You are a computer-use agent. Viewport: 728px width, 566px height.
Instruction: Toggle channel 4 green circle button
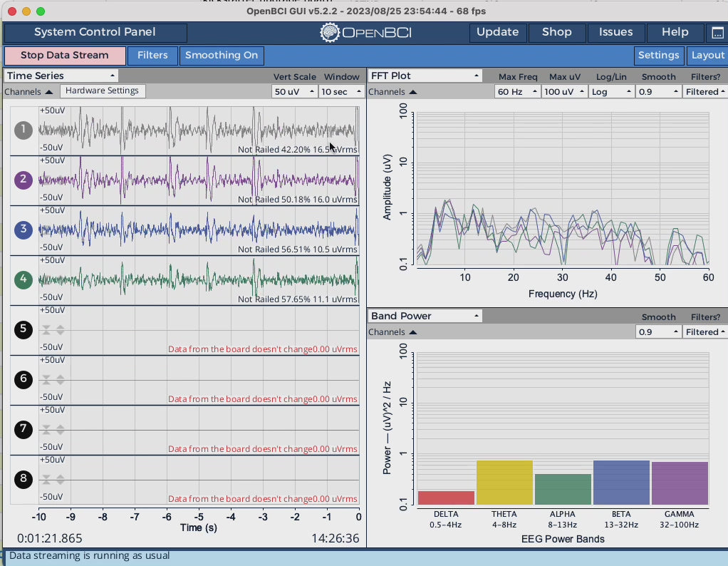pos(24,279)
